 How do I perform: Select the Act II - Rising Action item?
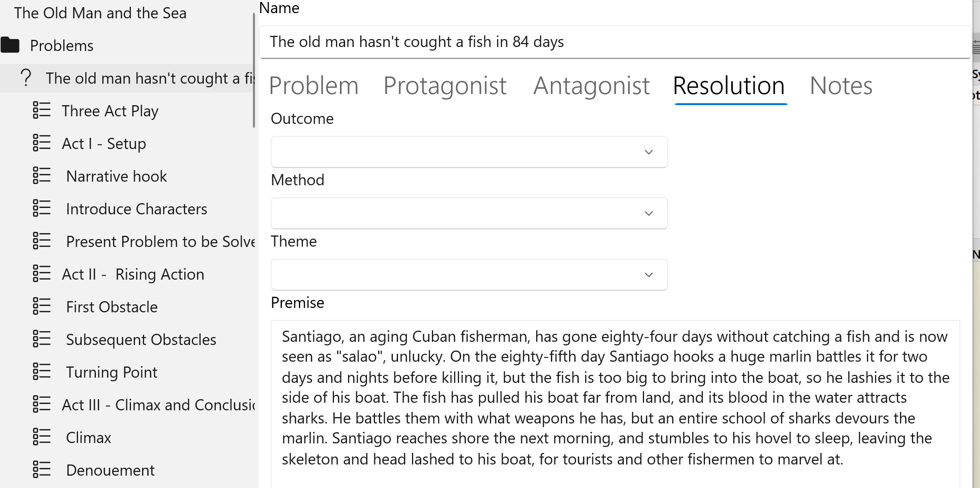(x=133, y=274)
